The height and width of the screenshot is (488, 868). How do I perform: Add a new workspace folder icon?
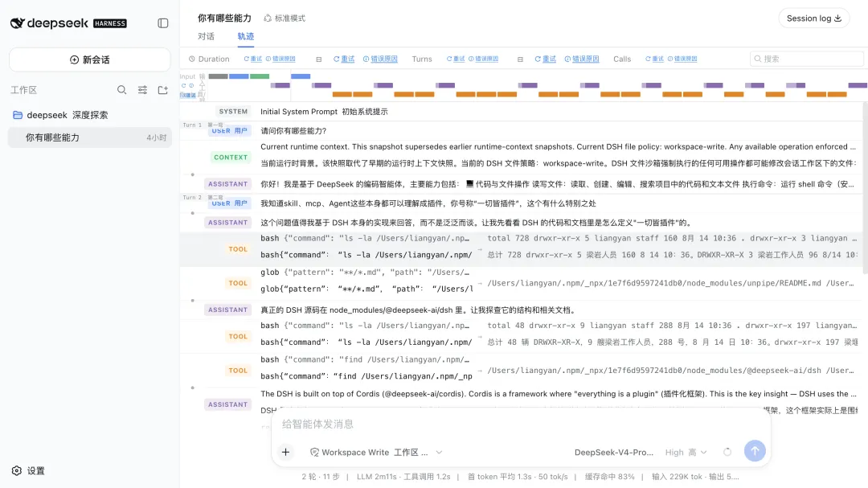(162, 90)
